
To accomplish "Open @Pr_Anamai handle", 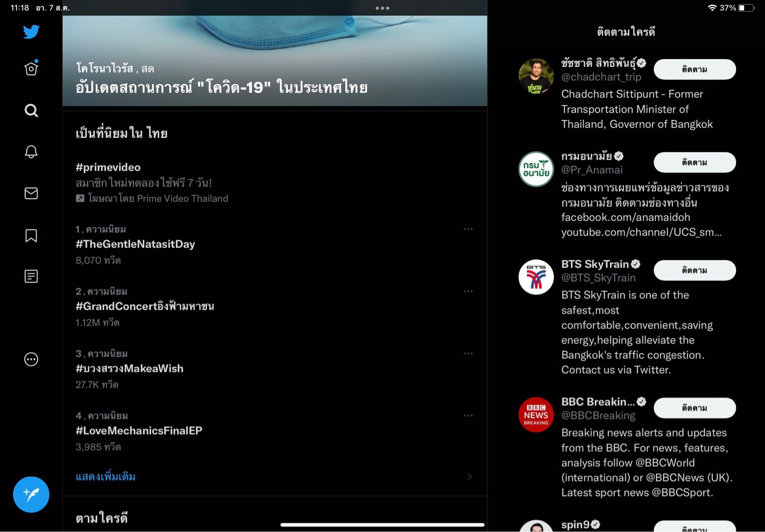I will (x=592, y=170).
